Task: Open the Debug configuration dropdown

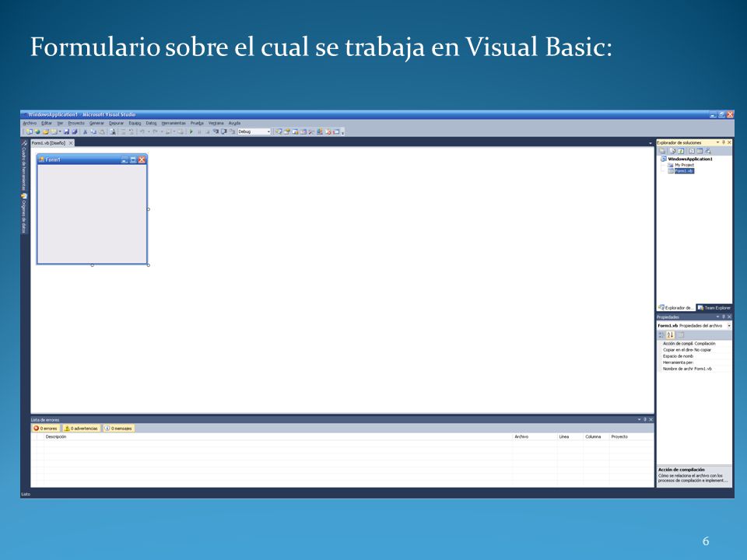Action: (x=254, y=131)
